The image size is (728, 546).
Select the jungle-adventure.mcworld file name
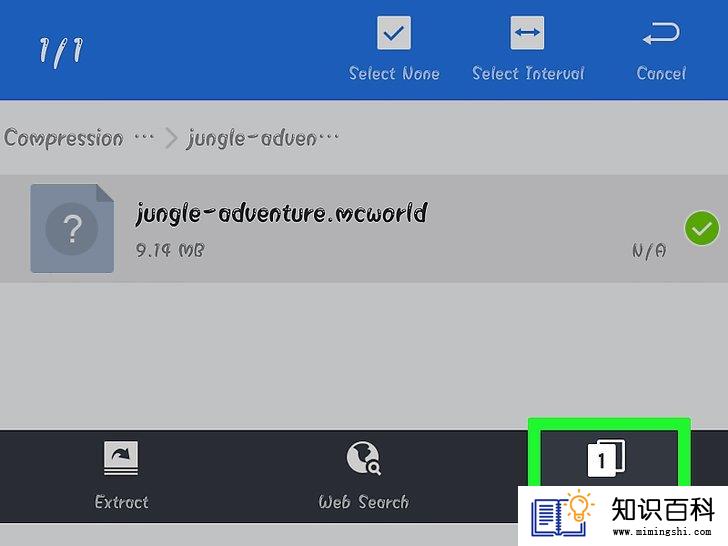tap(281, 213)
